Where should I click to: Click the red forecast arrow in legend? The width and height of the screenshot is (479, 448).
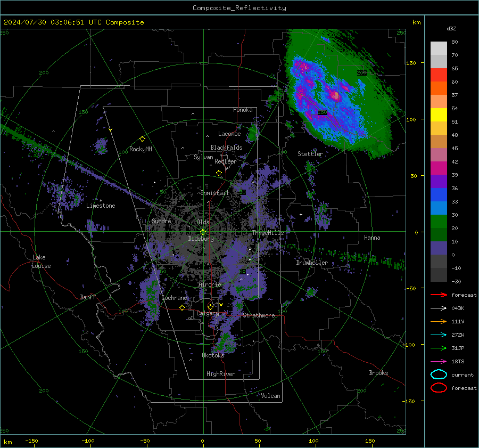(439, 295)
